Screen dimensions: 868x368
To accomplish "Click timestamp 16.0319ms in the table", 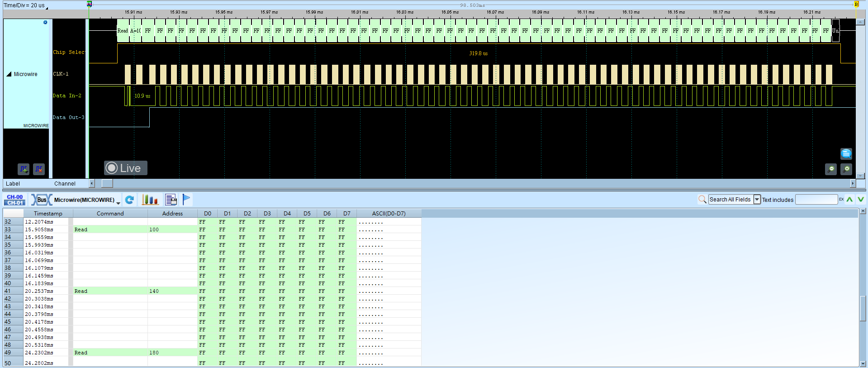I will pyautogui.click(x=39, y=253).
